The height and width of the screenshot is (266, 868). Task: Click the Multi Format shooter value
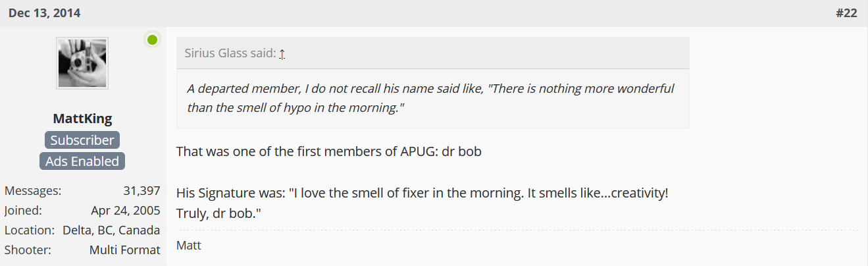125,250
